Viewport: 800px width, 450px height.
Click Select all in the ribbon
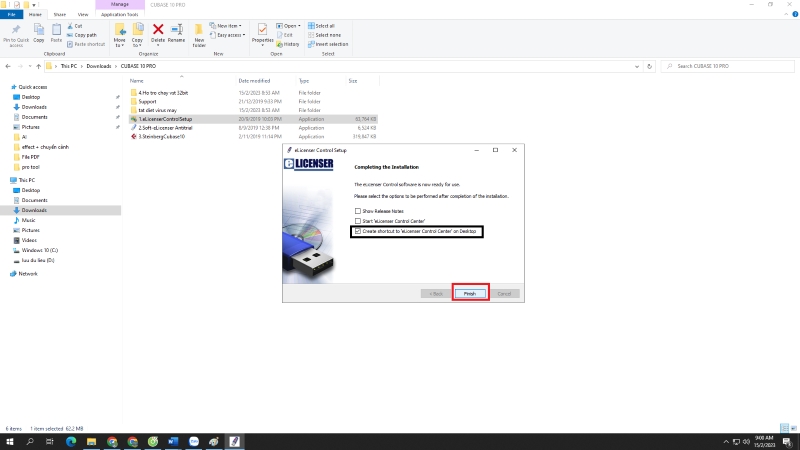321,26
